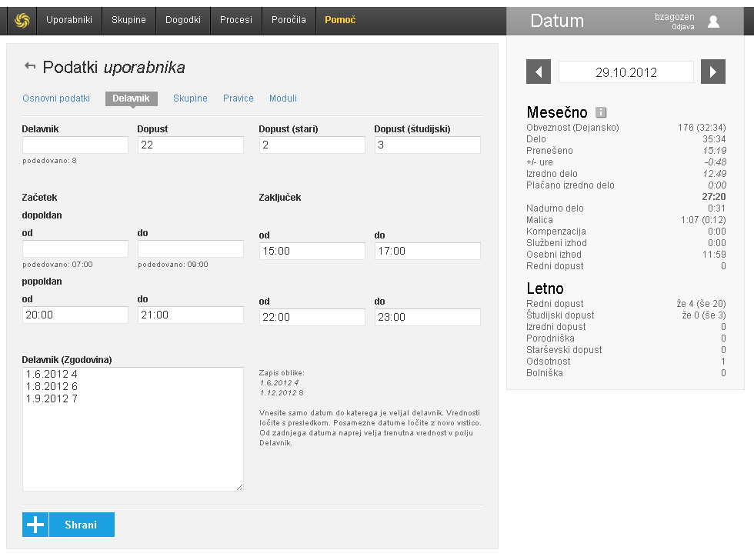This screenshot has width=754, height=560.
Task: Click the user profile icon
Action: [x=713, y=22]
